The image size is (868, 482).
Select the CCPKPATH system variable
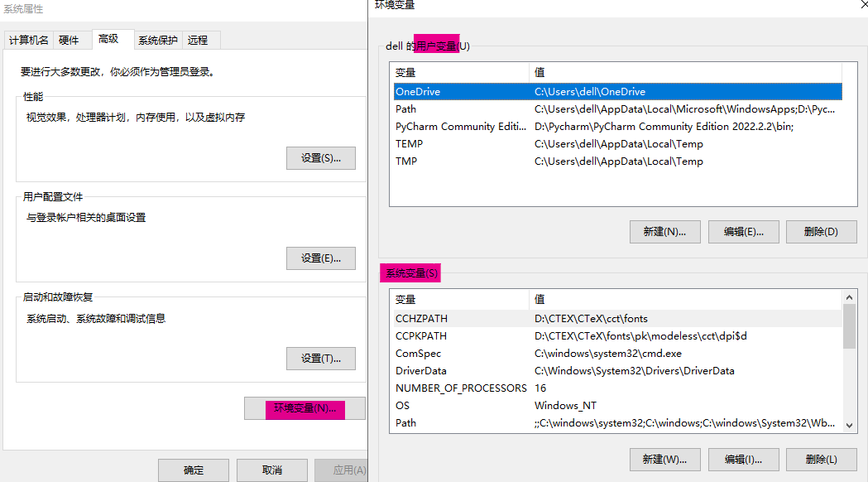pos(618,336)
